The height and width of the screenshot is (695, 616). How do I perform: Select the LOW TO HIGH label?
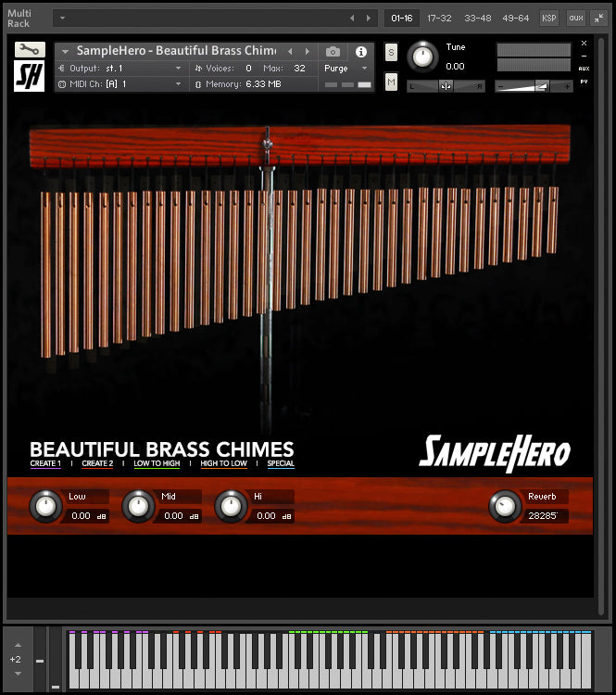click(157, 463)
